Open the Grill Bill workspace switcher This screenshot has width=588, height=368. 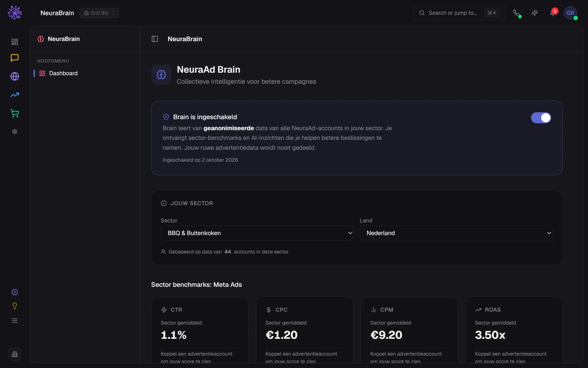pyautogui.click(x=99, y=13)
